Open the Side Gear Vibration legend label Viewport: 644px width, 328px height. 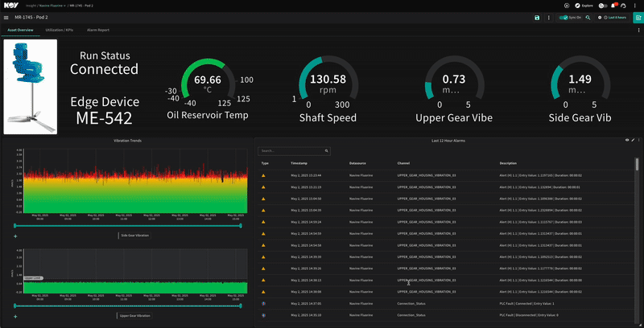pyautogui.click(x=134, y=236)
